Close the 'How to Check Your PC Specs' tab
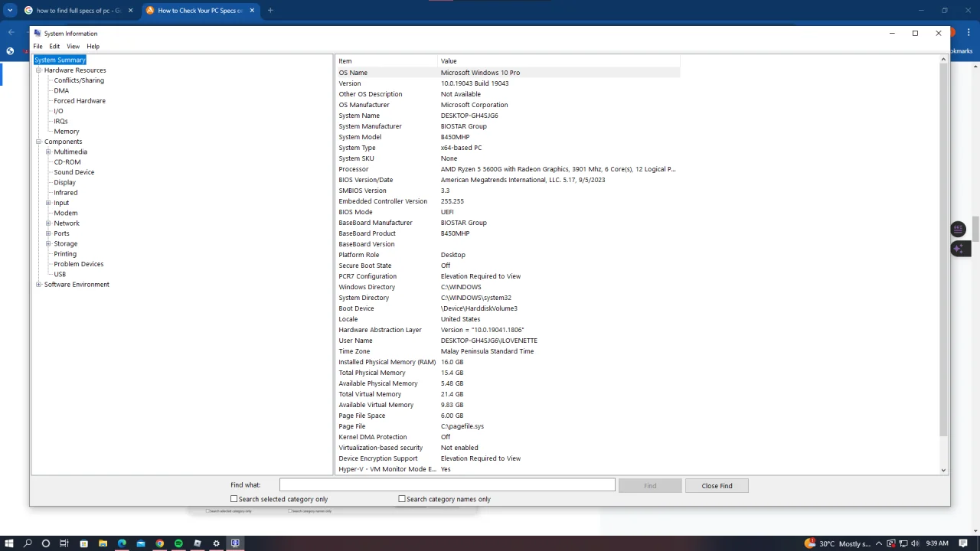This screenshot has width=980, height=551. pyautogui.click(x=252, y=11)
